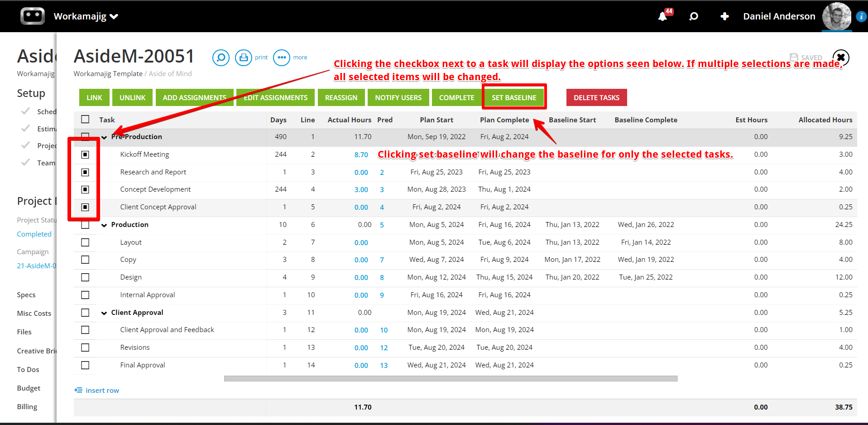This screenshot has height=425, width=868.
Task: Click the COMPLETE button
Action: [456, 97]
